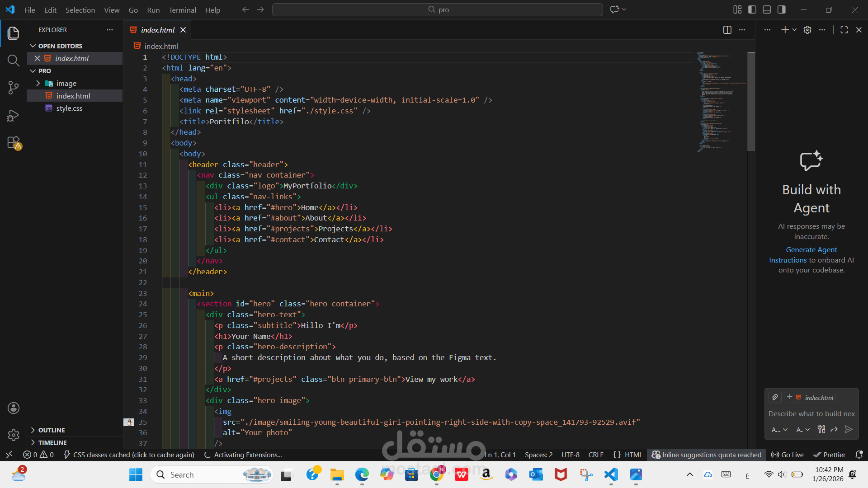Toggle the bottom Panel visibility
The image size is (868, 488).
pos(767,9)
